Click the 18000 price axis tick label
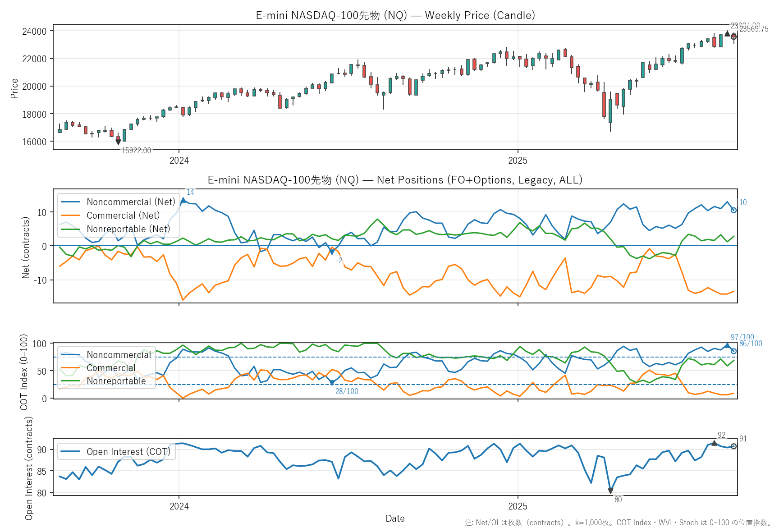Image resolution: width=779 pixels, height=532 pixels. [x=34, y=114]
